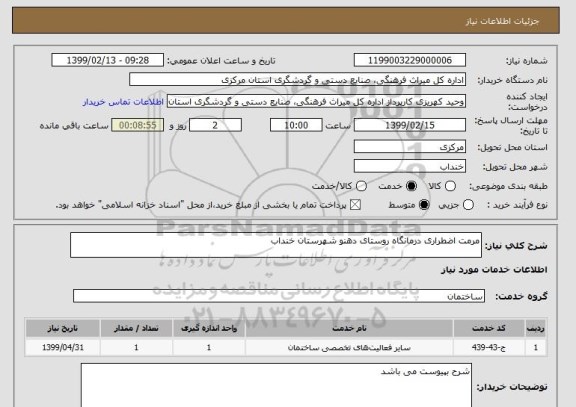
Task: Click the تعداد / مقدار column header
Action: [136, 328]
